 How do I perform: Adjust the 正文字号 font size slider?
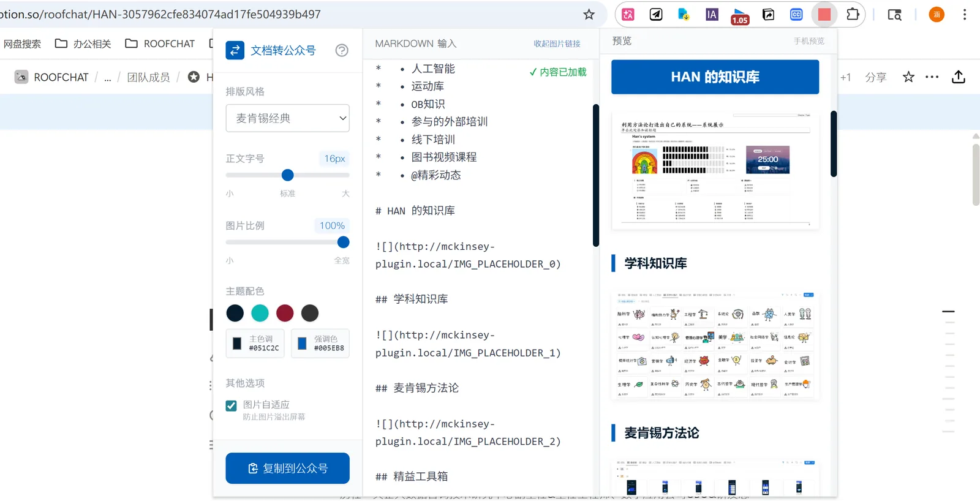pyautogui.click(x=287, y=175)
